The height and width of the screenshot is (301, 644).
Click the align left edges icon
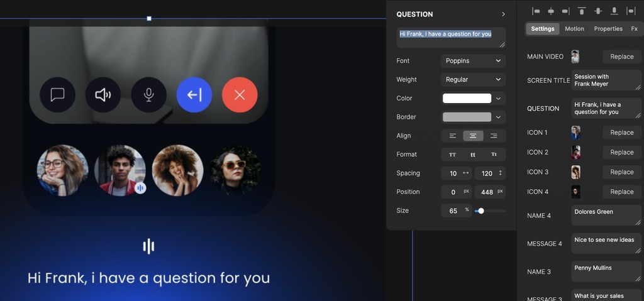(x=536, y=11)
